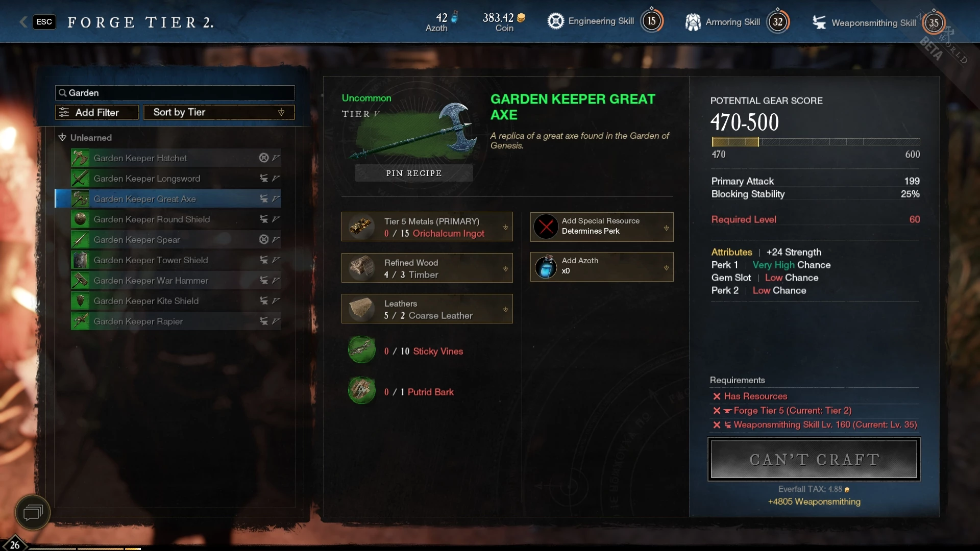Open the chat bubble icon
This screenshot has height=551, width=980.
pyautogui.click(x=33, y=512)
